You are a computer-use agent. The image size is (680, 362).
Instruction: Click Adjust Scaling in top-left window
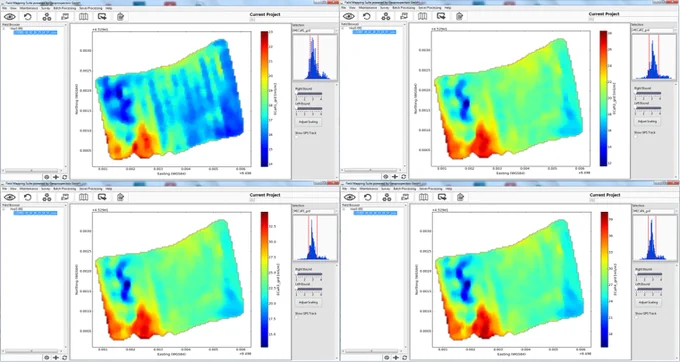[x=308, y=122]
